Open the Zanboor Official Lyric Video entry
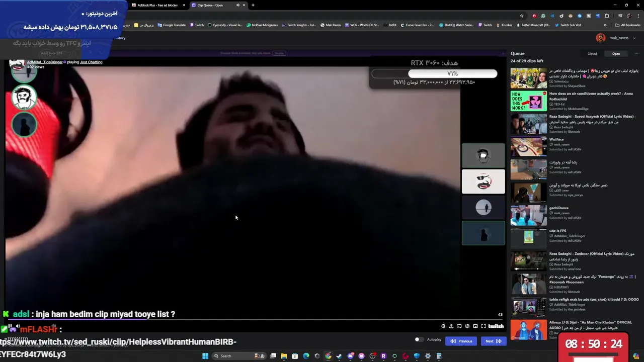The width and height of the screenshot is (644, 362). click(575, 261)
